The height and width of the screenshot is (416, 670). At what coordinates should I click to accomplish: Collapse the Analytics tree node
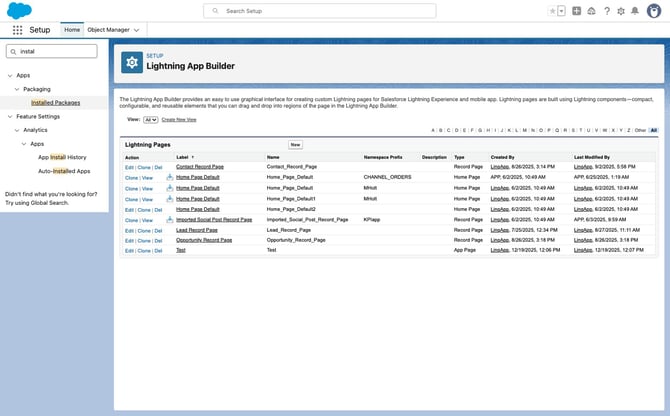(x=17, y=130)
